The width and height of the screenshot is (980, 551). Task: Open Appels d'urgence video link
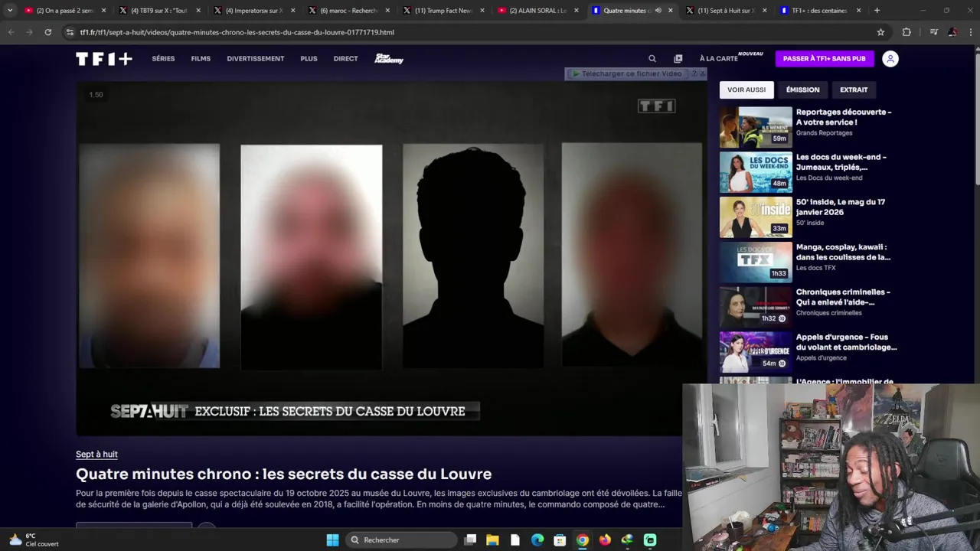point(846,342)
